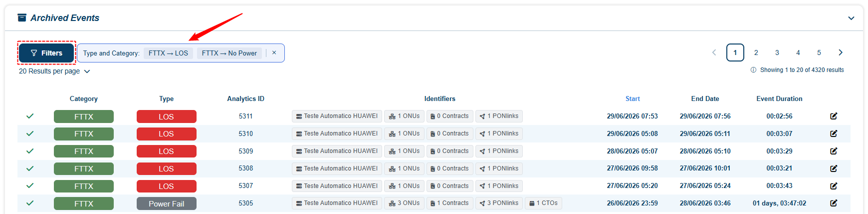The height and width of the screenshot is (214, 868).
Task: Click the 0 Contracts tag in row 5311
Action: (449, 116)
